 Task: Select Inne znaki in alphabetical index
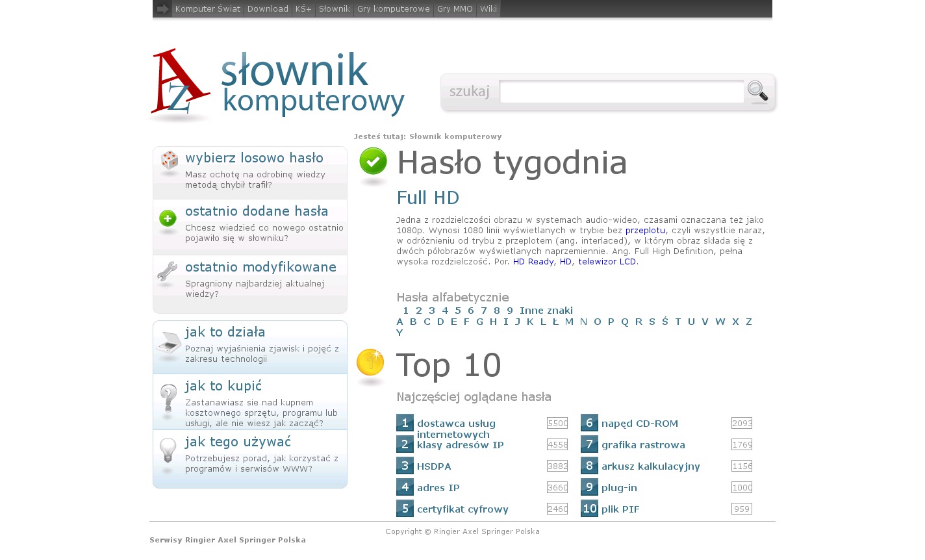[x=546, y=311]
